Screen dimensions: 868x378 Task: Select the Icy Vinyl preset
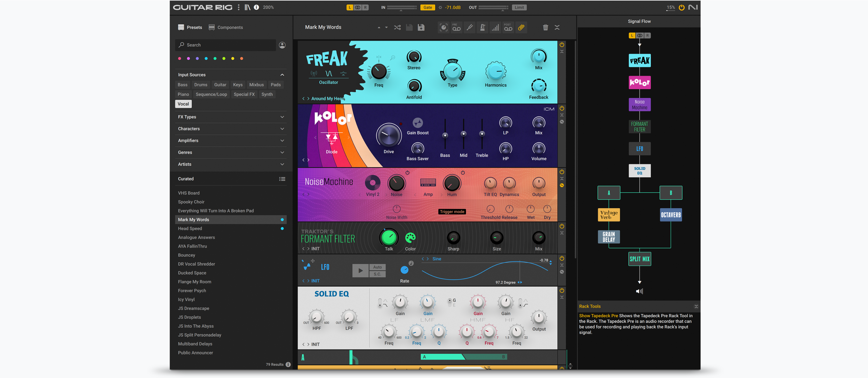tap(231, 300)
